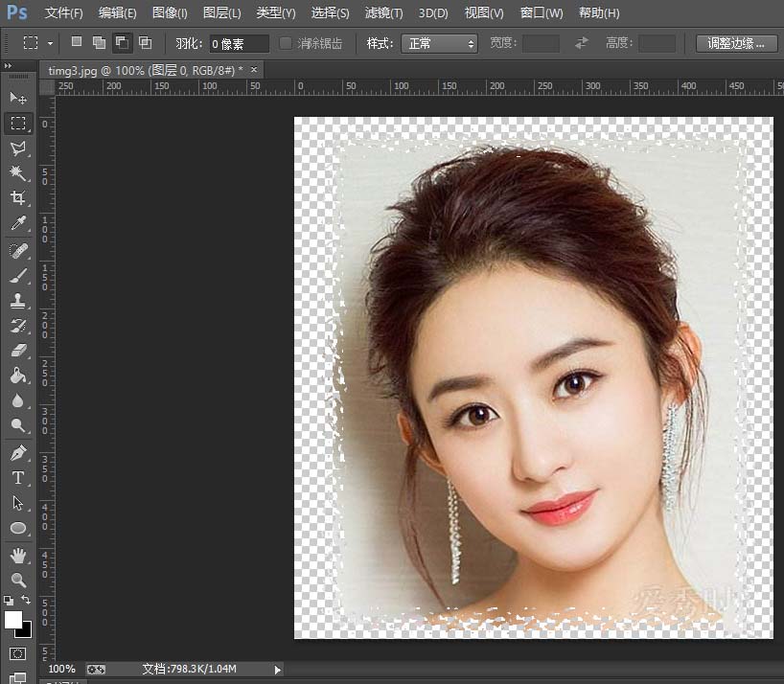The image size is (784, 684).
Task: Open the marquee tool preset picker arrow
Action: pyautogui.click(x=50, y=44)
